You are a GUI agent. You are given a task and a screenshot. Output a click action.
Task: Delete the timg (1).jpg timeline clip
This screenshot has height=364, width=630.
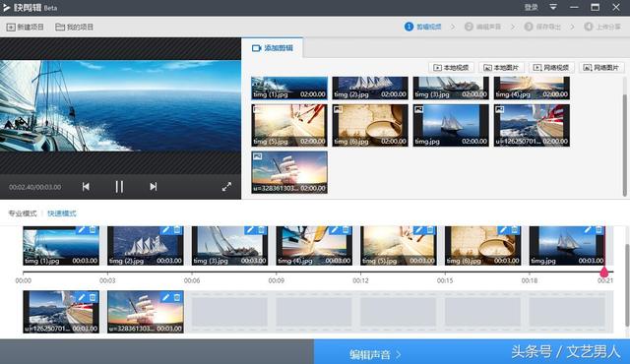pyautogui.click(x=93, y=230)
